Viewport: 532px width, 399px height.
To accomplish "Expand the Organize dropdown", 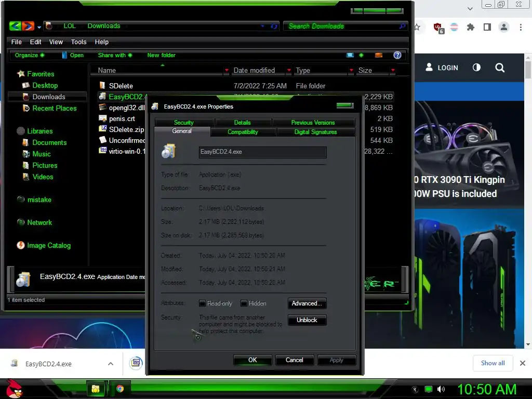I will 29,55.
